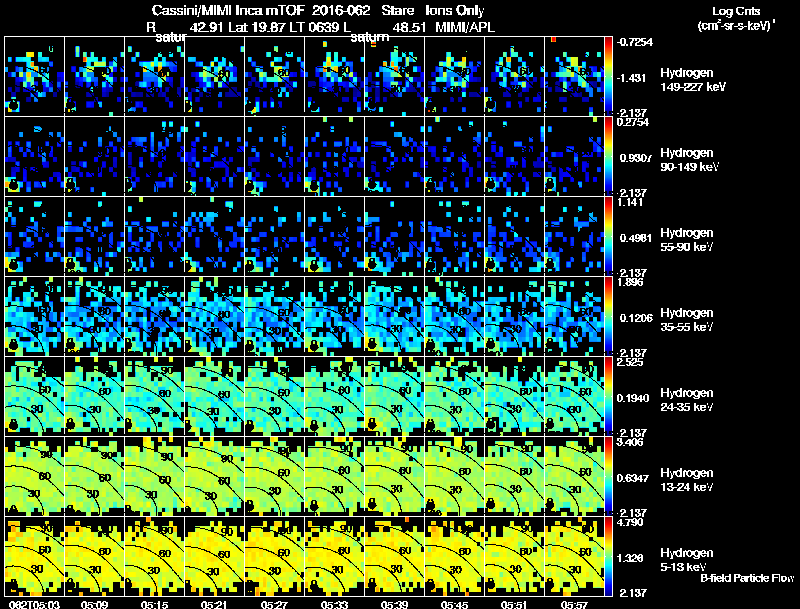The image size is (800, 609).
Task: Select the 05:15 panel in the 13-24 keV row
Action: [x=154, y=476]
